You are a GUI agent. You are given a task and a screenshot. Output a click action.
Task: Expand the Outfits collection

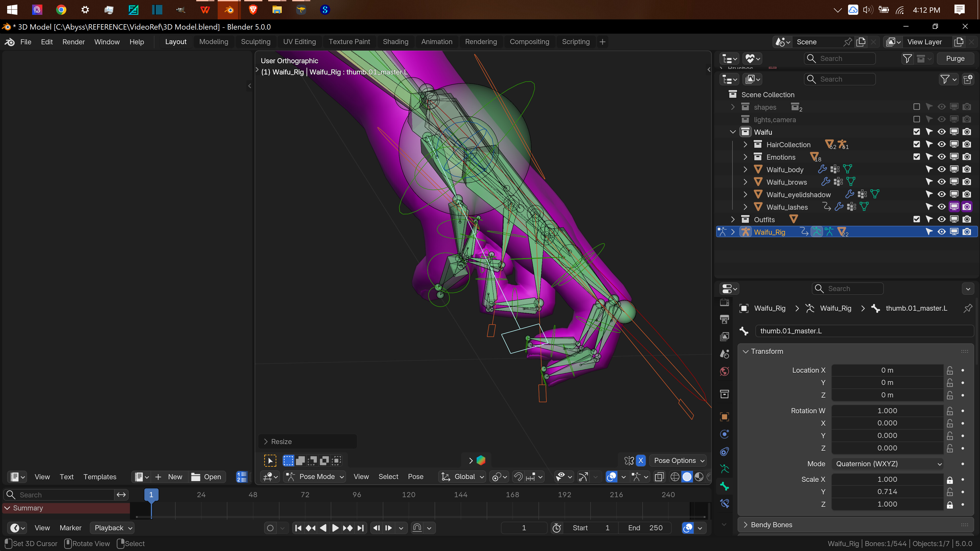tap(733, 220)
